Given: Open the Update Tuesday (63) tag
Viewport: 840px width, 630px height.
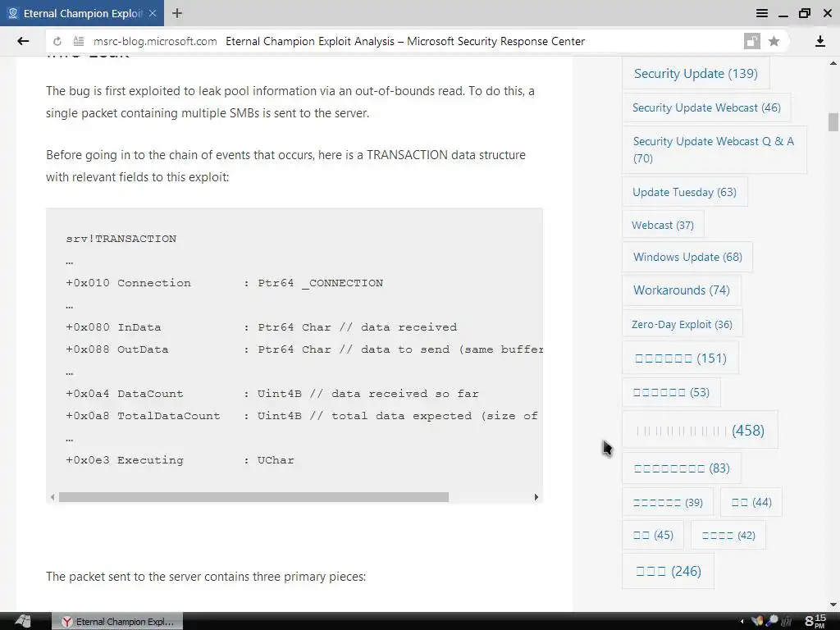Looking at the screenshot, I should 684,192.
